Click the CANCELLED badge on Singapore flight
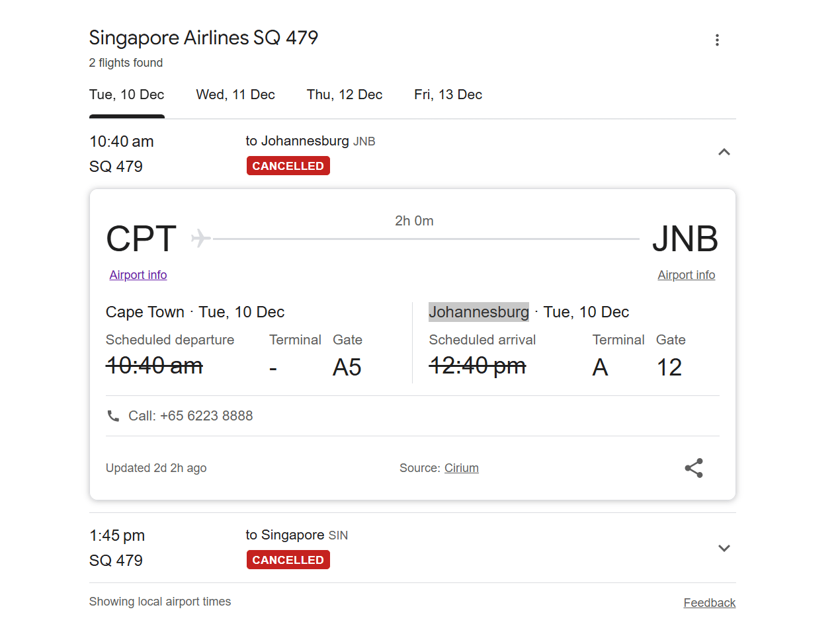 pos(288,560)
